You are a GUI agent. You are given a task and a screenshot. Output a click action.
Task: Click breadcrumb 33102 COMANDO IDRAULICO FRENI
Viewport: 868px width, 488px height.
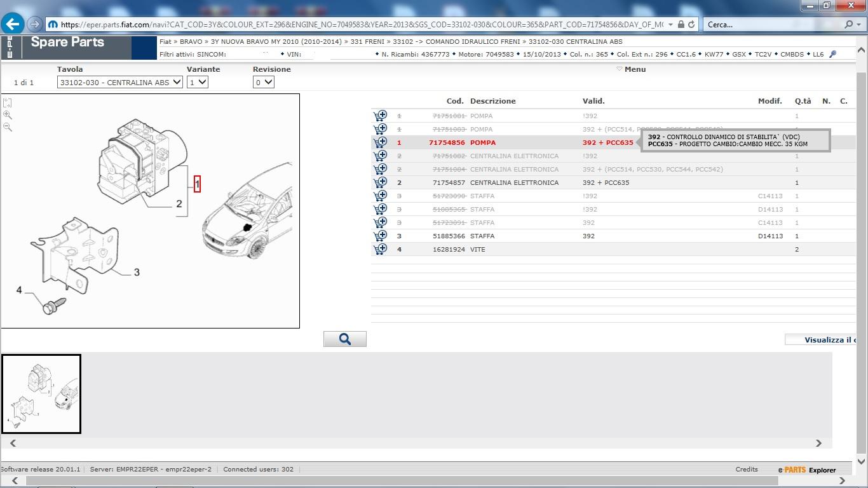(458, 41)
